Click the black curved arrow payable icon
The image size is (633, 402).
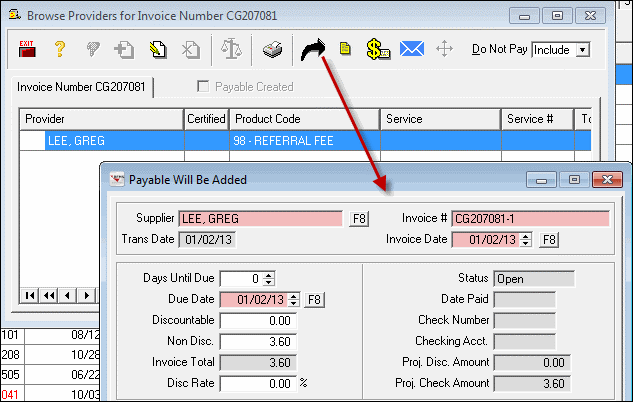coord(313,50)
